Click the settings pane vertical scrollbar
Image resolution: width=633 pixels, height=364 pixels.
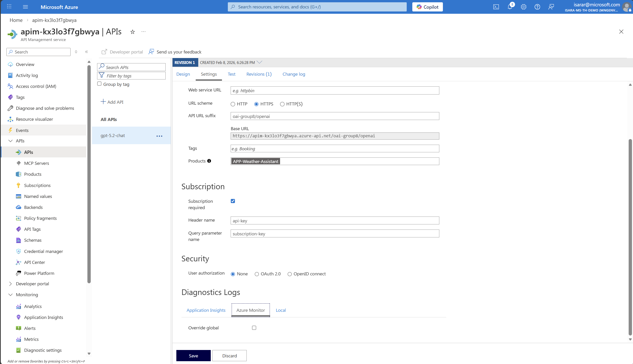click(630, 237)
